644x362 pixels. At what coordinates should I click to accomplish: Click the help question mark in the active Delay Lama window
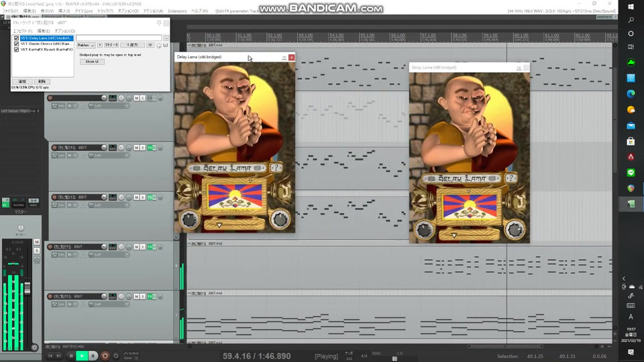point(276,168)
